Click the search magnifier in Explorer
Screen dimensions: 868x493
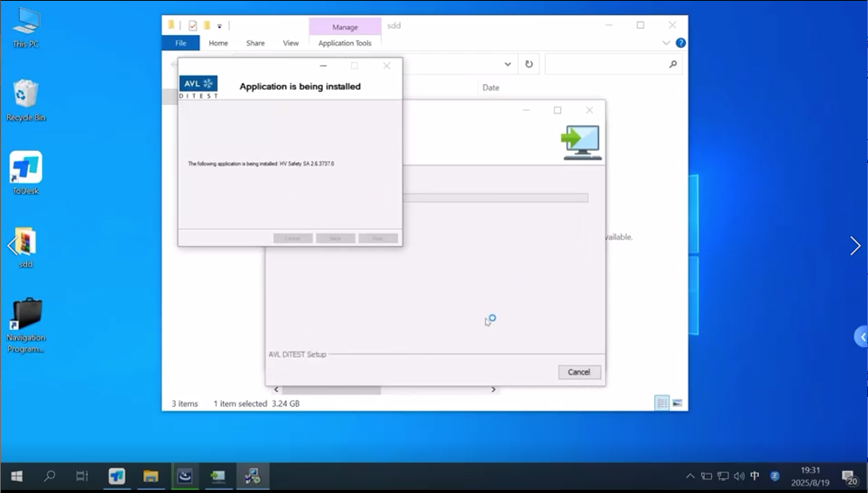tap(672, 64)
